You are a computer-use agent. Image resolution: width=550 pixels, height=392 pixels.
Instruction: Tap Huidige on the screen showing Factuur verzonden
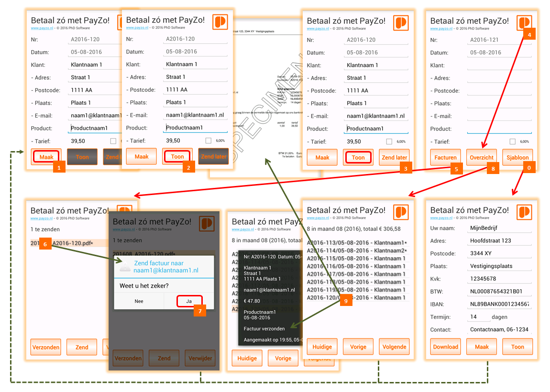[247, 358]
